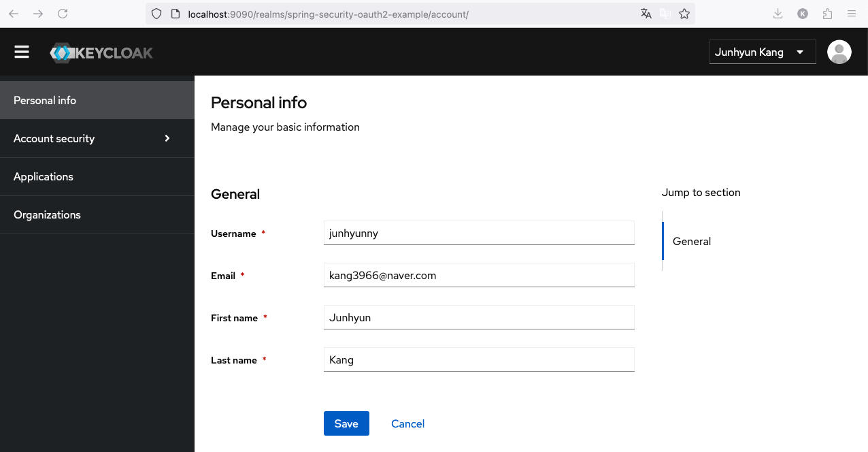Viewport: 868px width, 452px height.
Task: Bookmark this page with the star
Action: tap(684, 14)
